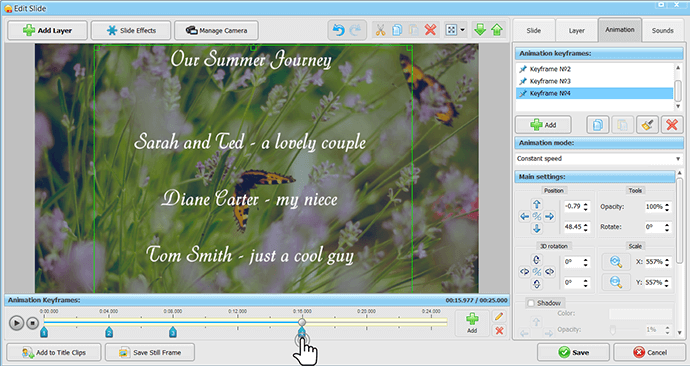Copy layer using the toolbar copy icon
The width and height of the screenshot is (690, 366).
tap(397, 30)
